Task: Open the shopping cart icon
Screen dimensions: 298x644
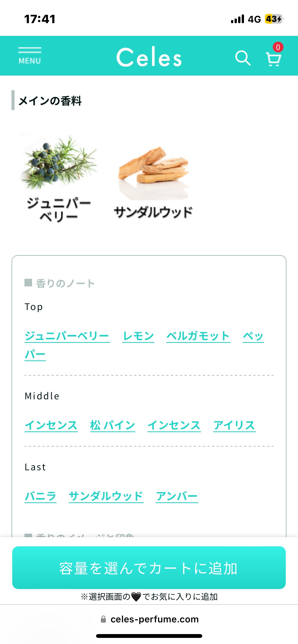Action: coord(274,57)
